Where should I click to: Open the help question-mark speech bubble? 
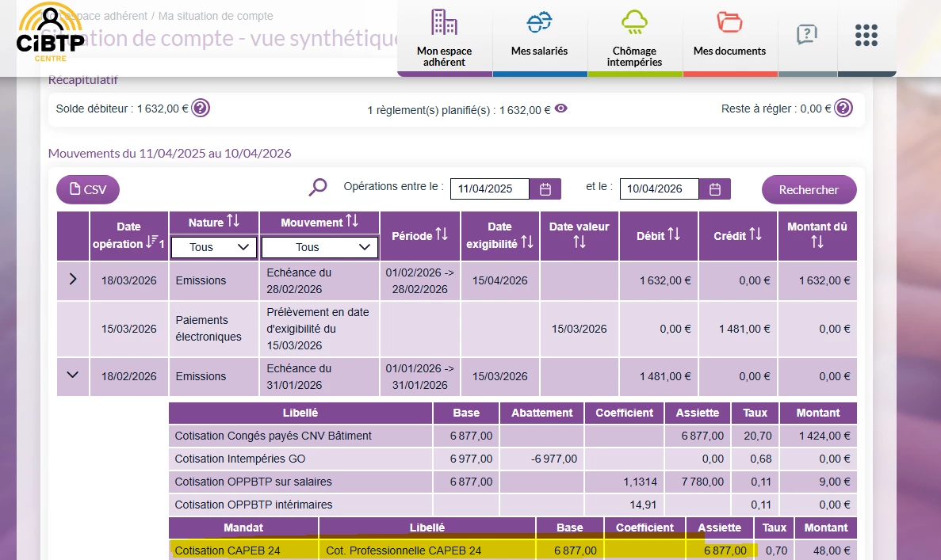(807, 34)
